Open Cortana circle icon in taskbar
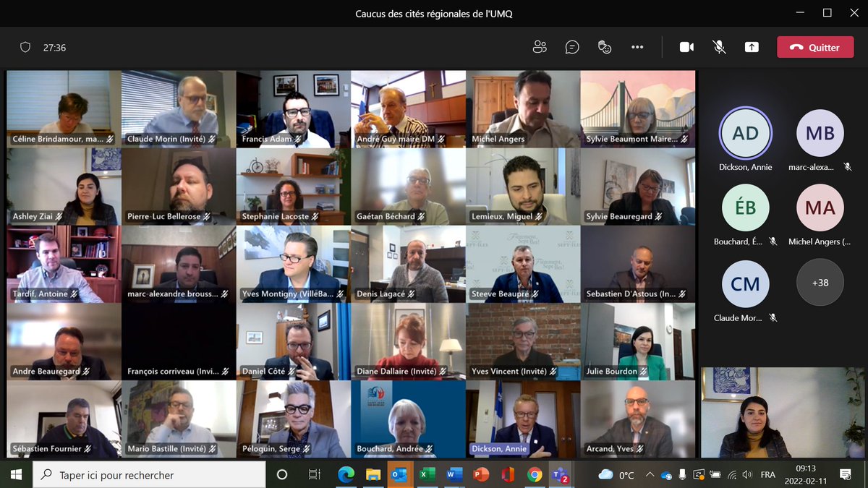This screenshot has width=868, height=488. click(282, 475)
